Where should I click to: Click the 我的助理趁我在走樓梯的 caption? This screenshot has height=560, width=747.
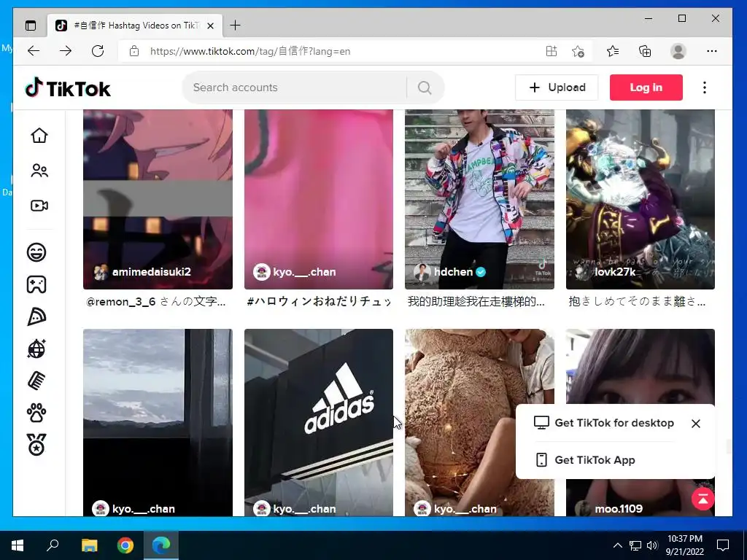tap(476, 301)
